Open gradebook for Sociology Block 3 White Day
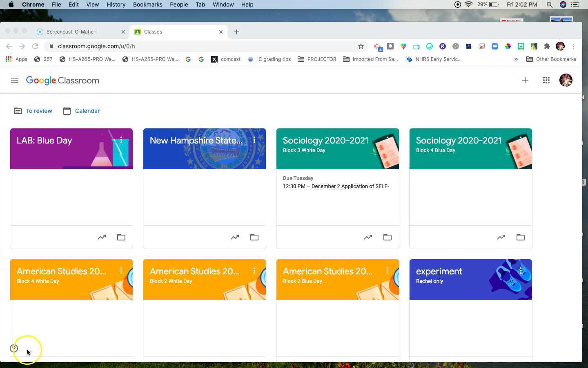 [x=368, y=237]
